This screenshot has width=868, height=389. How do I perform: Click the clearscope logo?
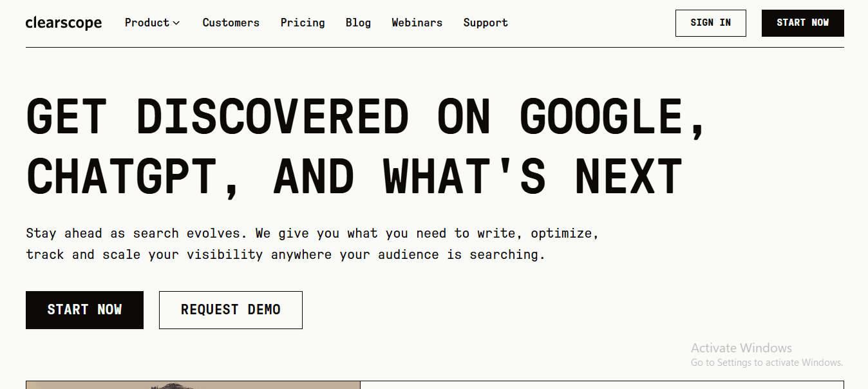click(x=64, y=23)
